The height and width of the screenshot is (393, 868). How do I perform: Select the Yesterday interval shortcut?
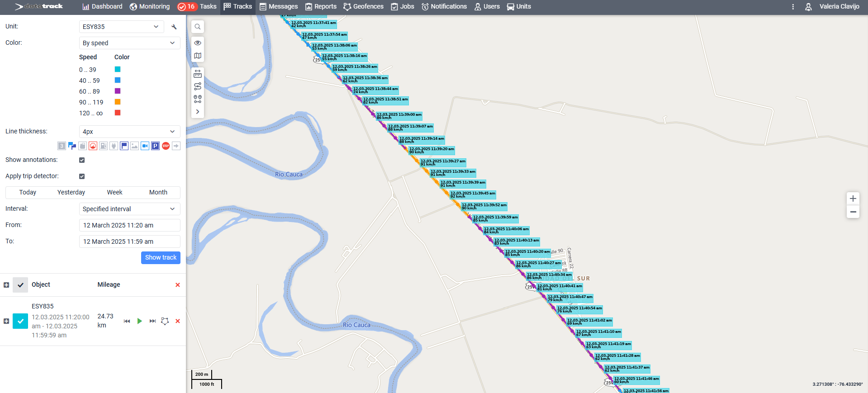(71, 193)
